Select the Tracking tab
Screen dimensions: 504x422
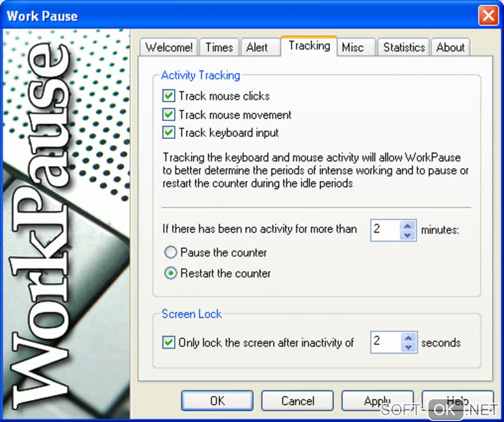309,46
